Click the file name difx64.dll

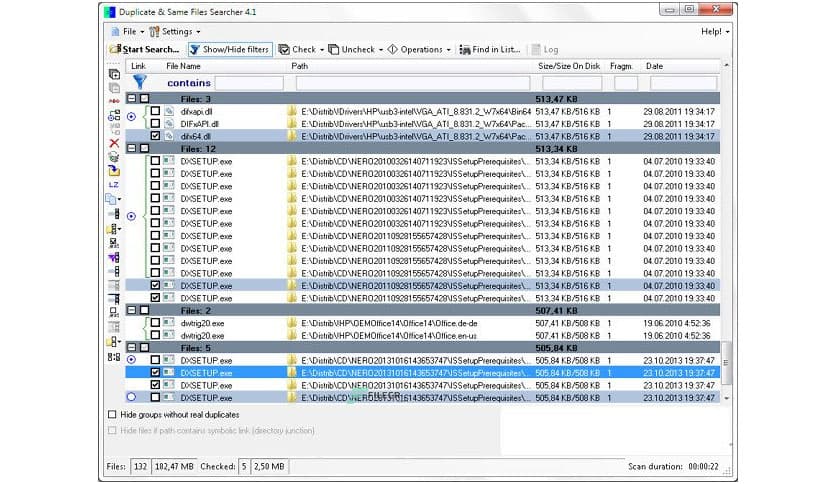click(x=196, y=136)
